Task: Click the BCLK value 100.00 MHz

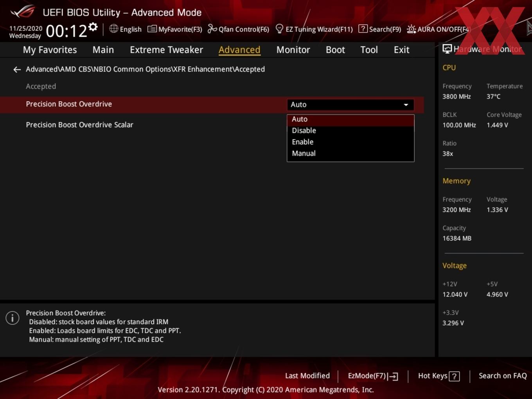Action: [459, 125]
